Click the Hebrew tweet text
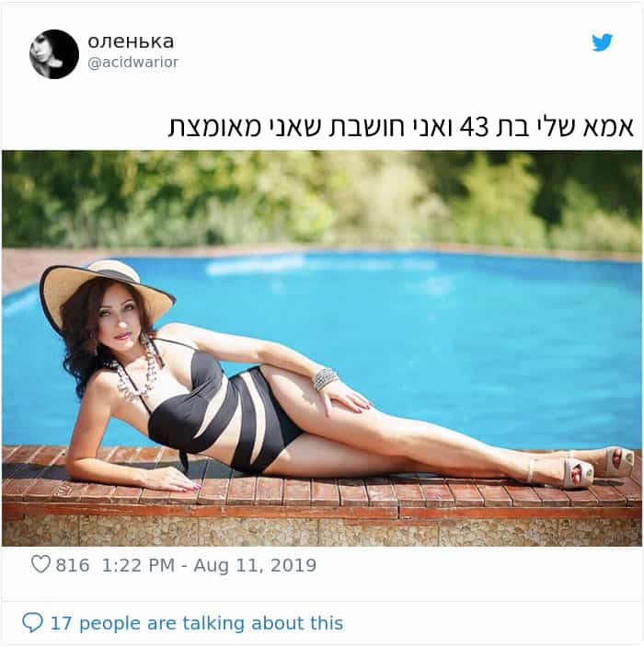This screenshot has width=644, height=647. [400, 127]
